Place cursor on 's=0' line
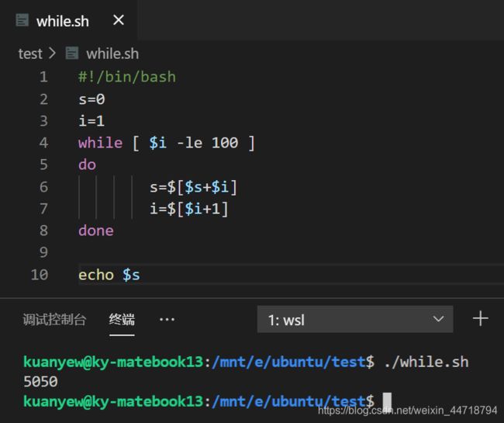 tap(91, 99)
